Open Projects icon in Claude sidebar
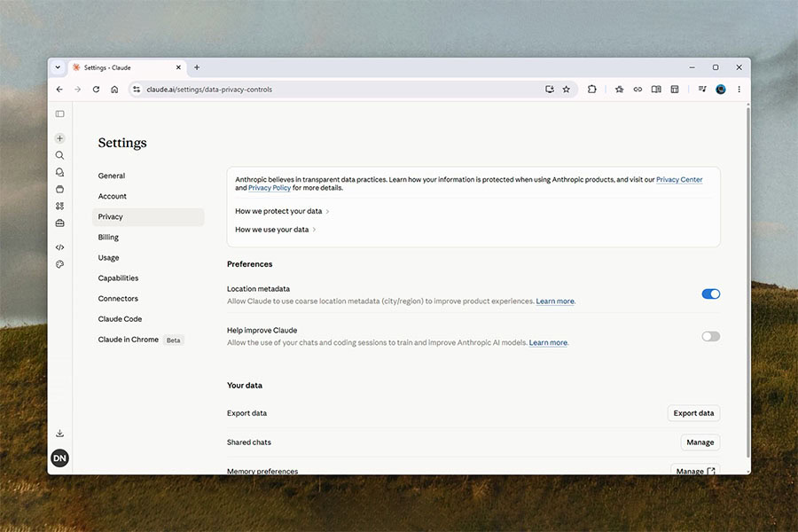This screenshot has height=532, width=798. click(x=59, y=190)
